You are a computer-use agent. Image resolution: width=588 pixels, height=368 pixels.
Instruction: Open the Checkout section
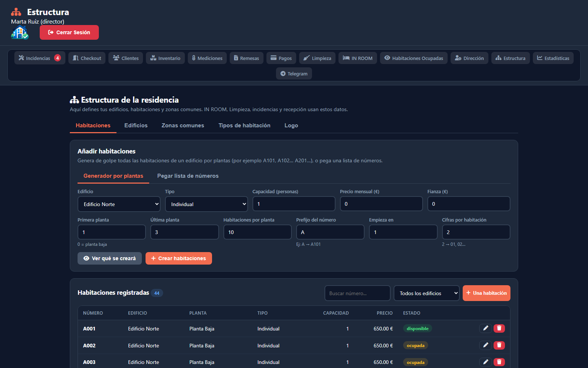click(87, 58)
